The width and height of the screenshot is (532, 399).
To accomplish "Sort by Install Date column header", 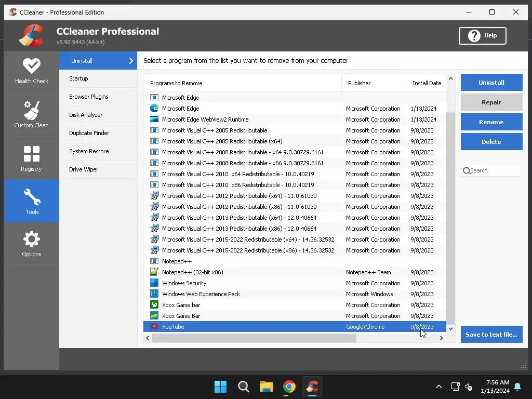I will [x=426, y=83].
